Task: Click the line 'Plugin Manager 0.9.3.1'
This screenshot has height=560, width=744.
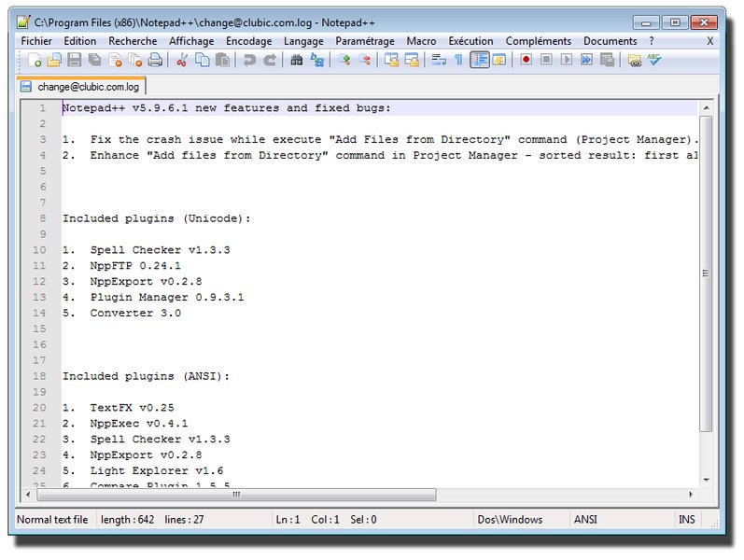Action: tap(167, 297)
